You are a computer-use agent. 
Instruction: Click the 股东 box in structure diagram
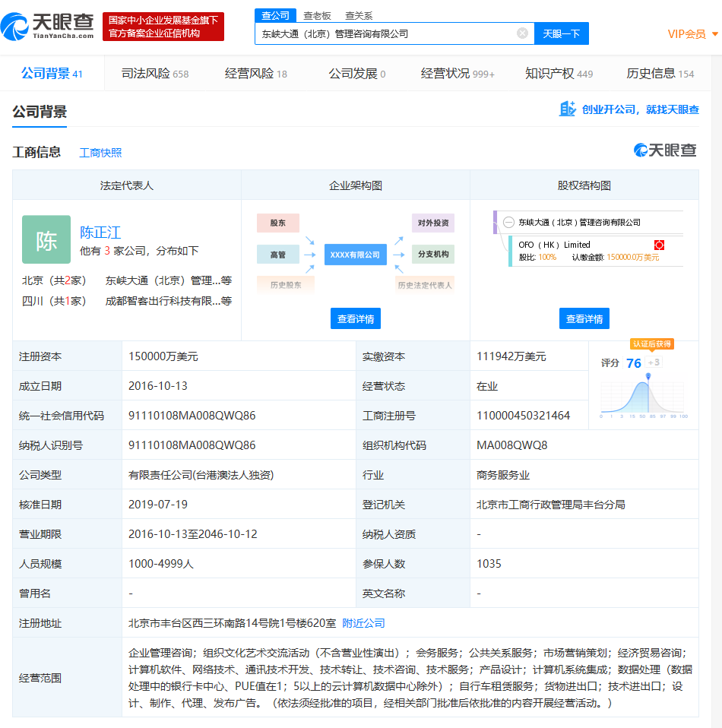point(277,223)
